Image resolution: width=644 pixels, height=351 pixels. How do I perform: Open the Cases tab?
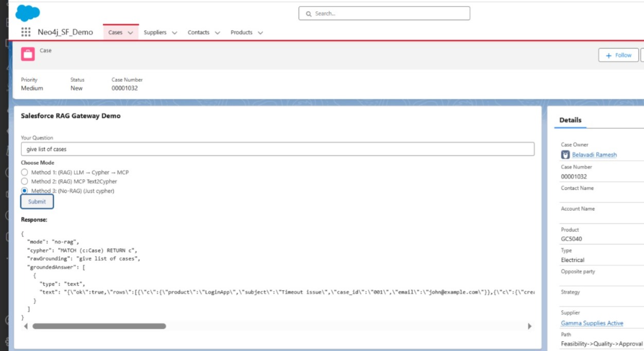coord(115,32)
